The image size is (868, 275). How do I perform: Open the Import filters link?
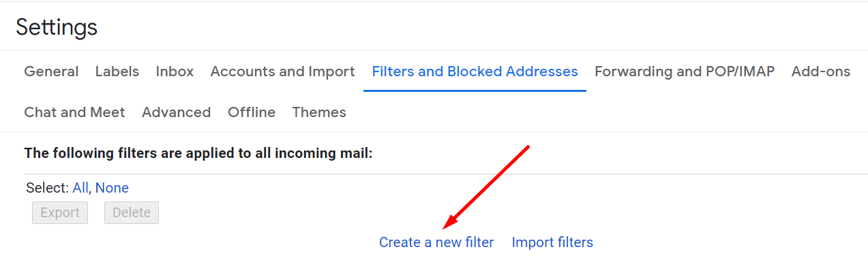click(552, 242)
